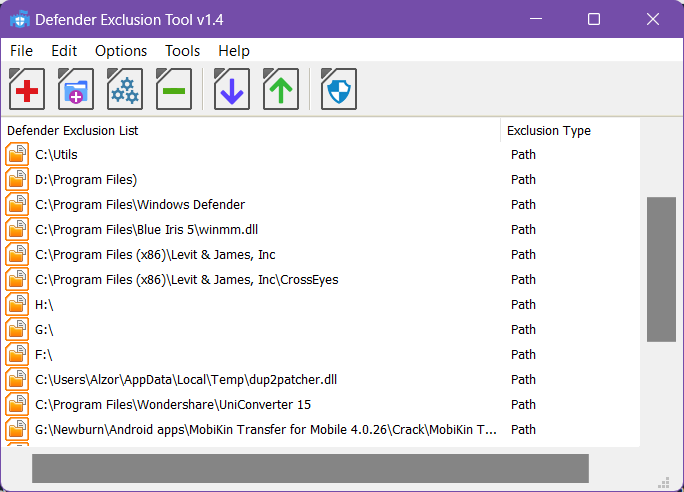Click Path type cell of C:\Utils row
Viewport: 684px width, 492px height.
click(523, 154)
